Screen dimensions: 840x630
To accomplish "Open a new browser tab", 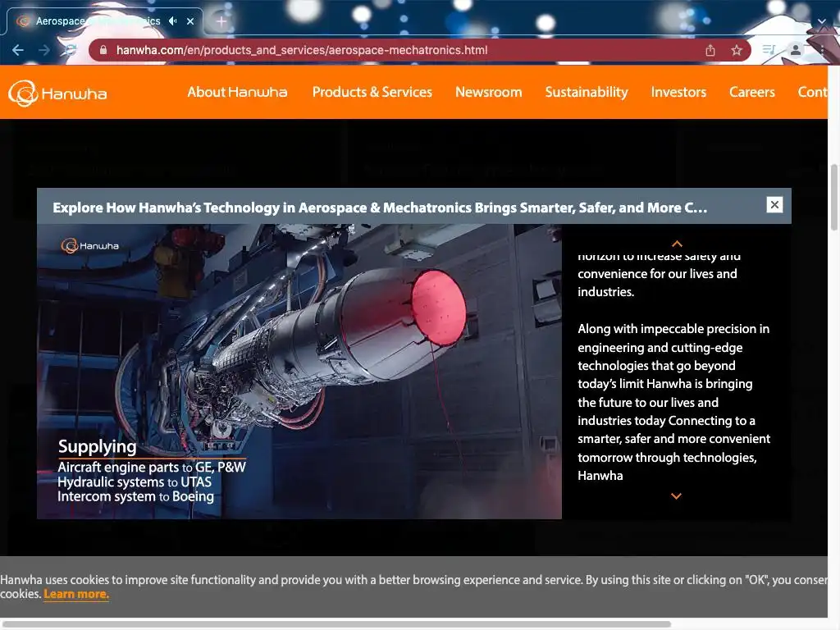I will [221, 21].
